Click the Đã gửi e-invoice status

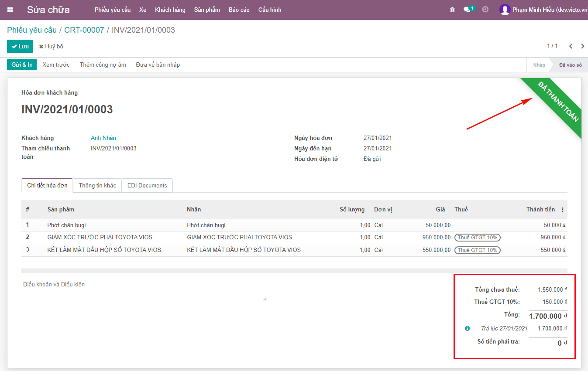372,159
